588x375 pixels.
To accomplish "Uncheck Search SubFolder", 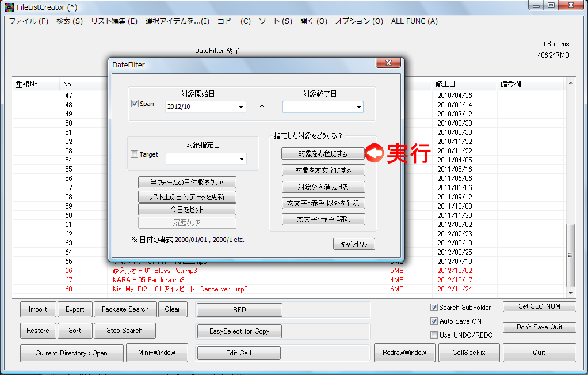I will click(x=434, y=307).
